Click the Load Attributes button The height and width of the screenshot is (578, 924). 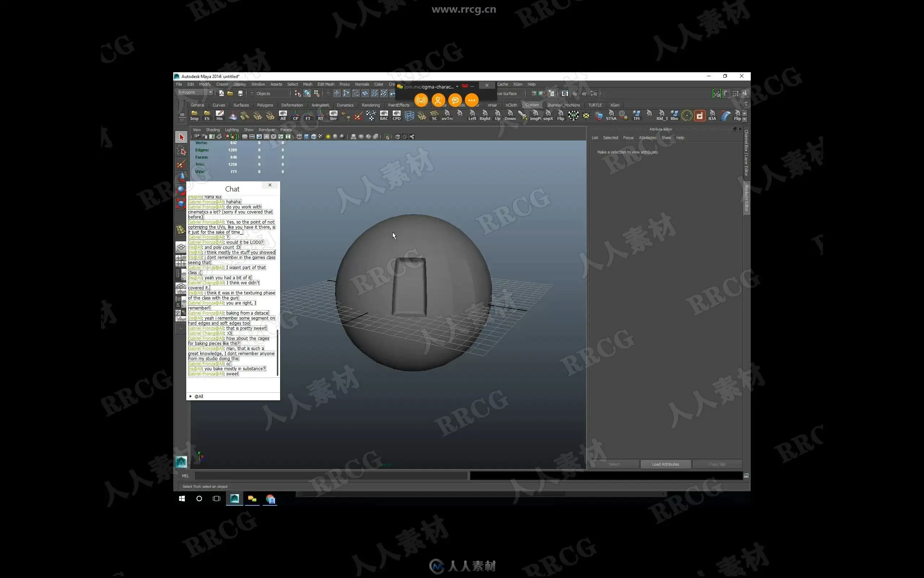click(666, 464)
